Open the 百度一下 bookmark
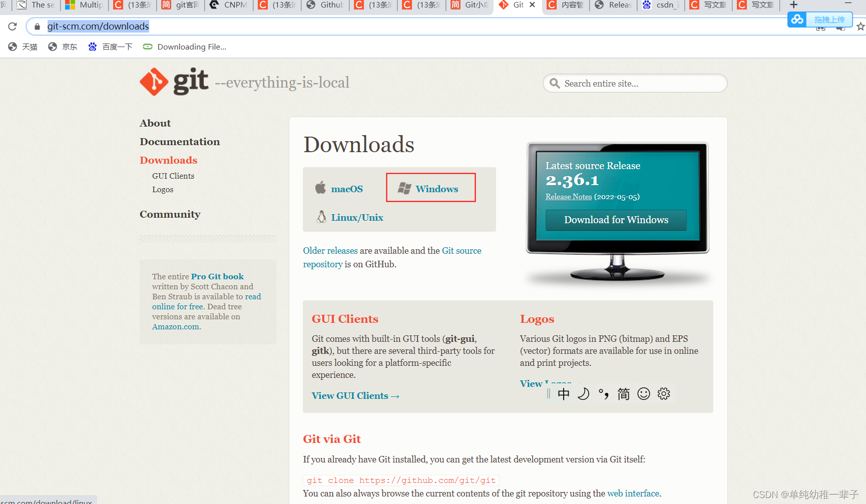Image resolution: width=866 pixels, height=504 pixels. pyautogui.click(x=110, y=47)
